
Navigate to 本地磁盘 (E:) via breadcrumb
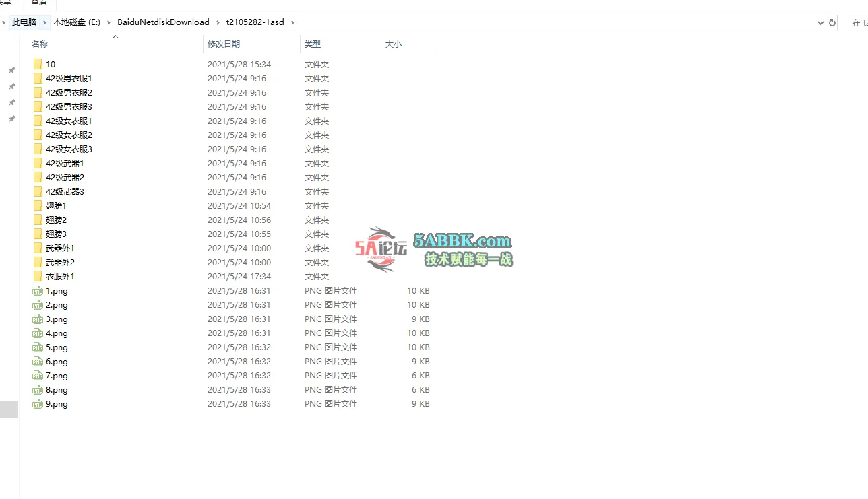(75, 22)
